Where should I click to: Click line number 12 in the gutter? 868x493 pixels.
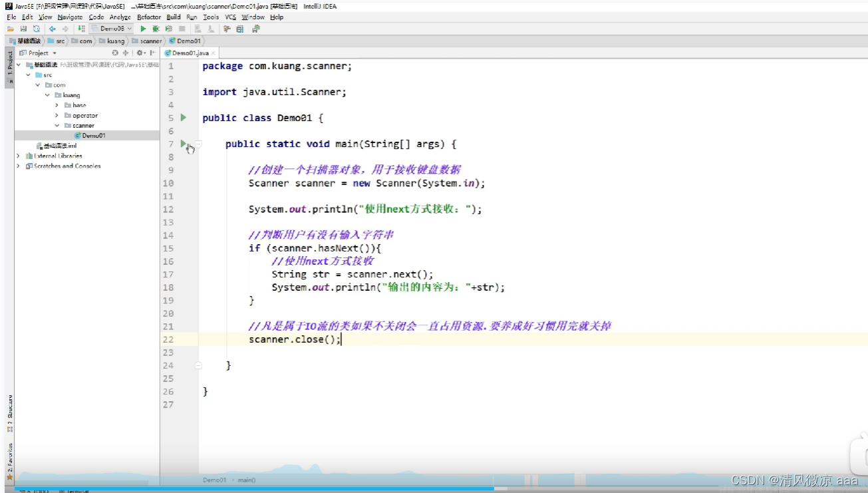pyautogui.click(x=168, y=209)
